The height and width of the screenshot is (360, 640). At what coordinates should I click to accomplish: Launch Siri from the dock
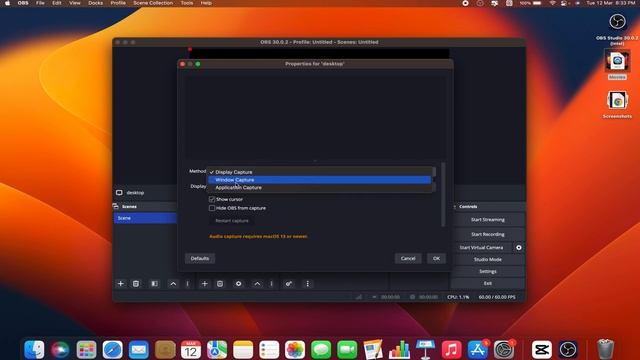click(x=60, y=349)
